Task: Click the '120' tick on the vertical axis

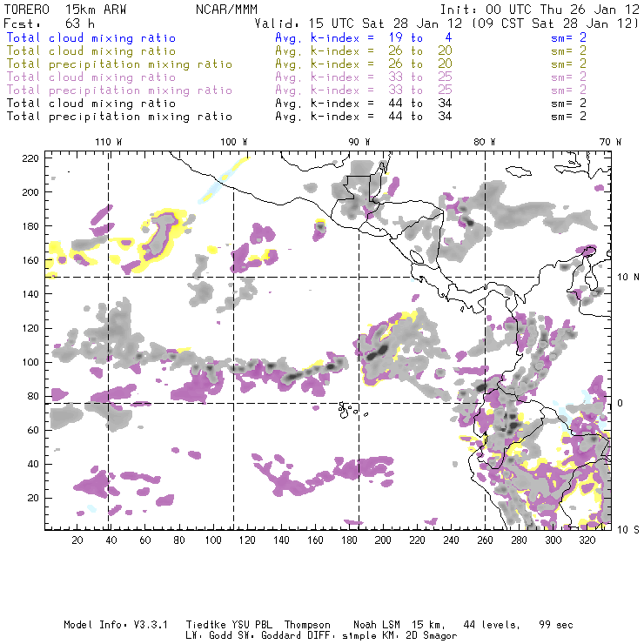Action: click(30, 329)
